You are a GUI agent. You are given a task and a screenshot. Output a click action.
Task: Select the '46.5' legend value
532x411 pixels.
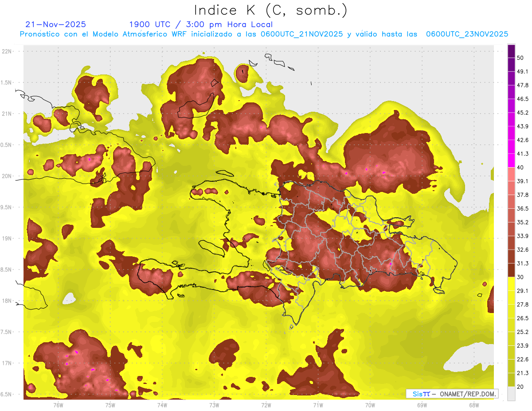click(x=523, y=99)
